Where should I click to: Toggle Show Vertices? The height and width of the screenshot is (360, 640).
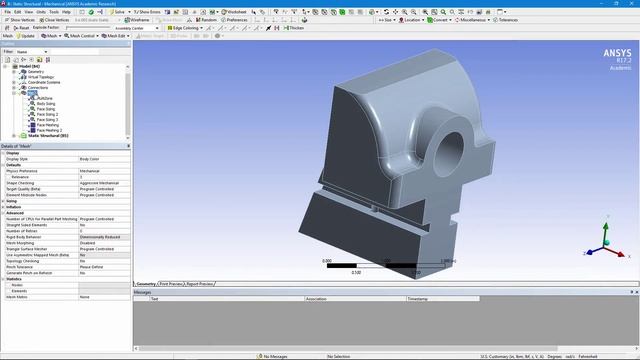pos(20,20)
